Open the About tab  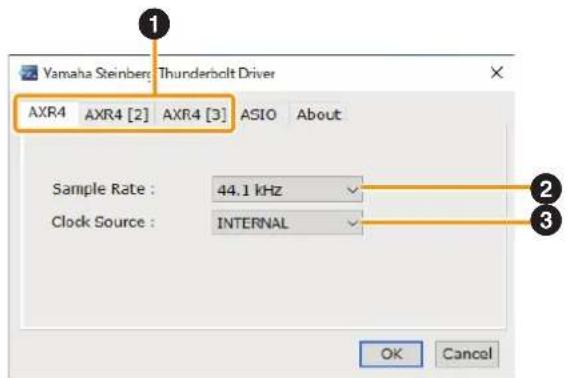click(319, 115)
